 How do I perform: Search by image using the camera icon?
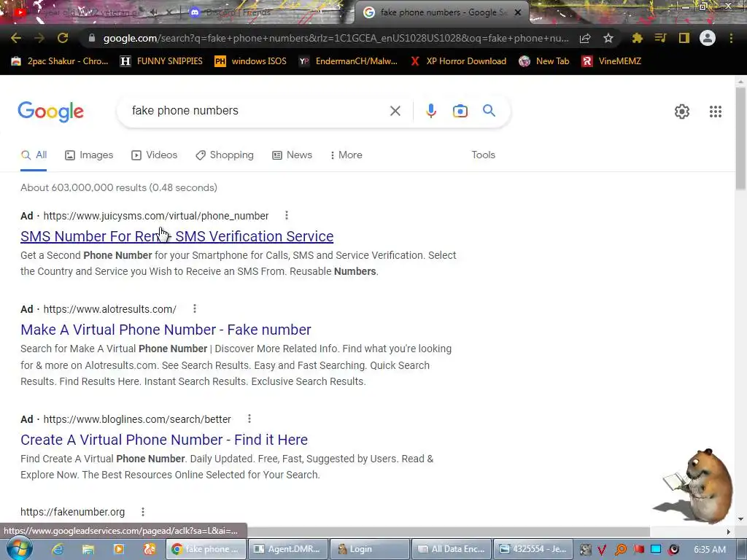pyautogui.click(x=460, y=111)
